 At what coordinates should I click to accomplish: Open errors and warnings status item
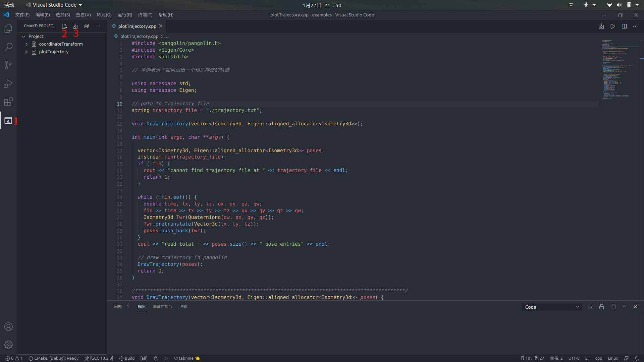pyautogui.click(x=14, y=358)
